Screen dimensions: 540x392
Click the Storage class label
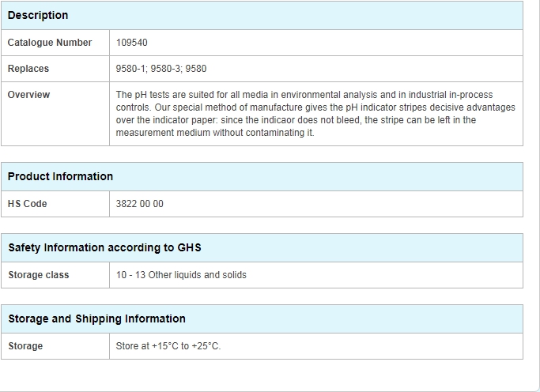[x=39, y=275]
